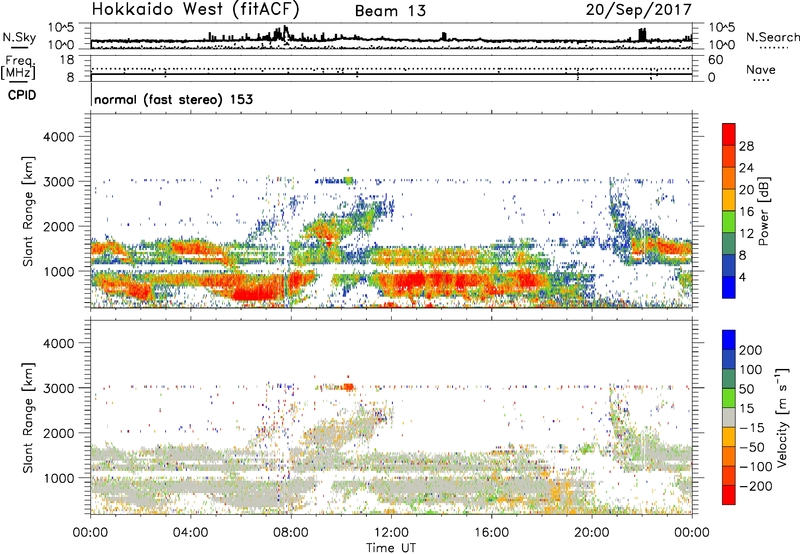
Task: Click the '08:00' time tick label
Action: [291, 533]
